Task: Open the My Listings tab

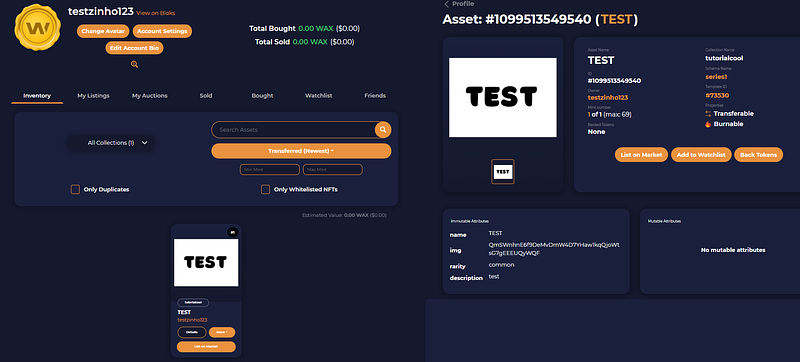Action: click(x=93, y=96)
